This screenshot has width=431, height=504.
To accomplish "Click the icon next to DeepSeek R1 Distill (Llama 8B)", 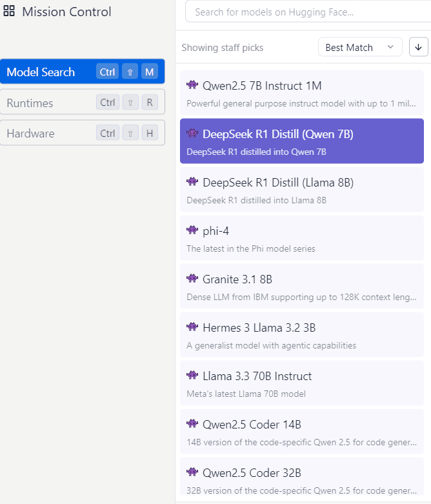I will pyautogui.click(x=192, y=181).
